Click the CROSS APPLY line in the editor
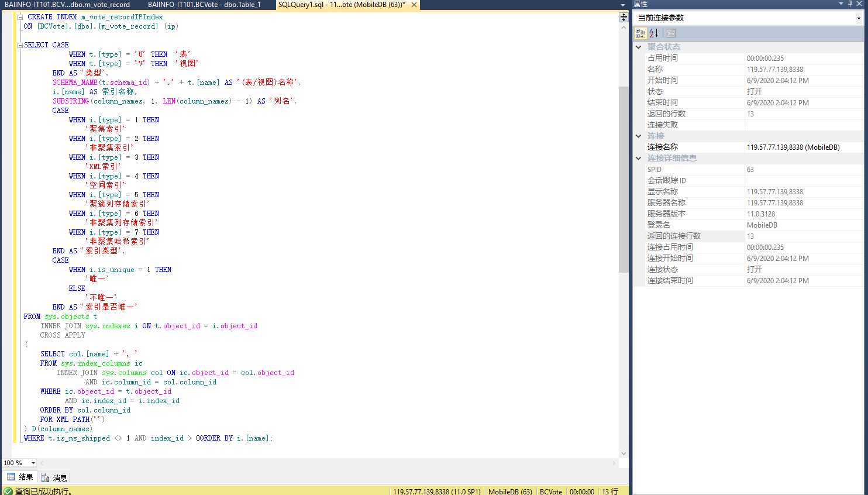This screenshot has width=868, height=495. pyautogui.click(x=63, y=335)
